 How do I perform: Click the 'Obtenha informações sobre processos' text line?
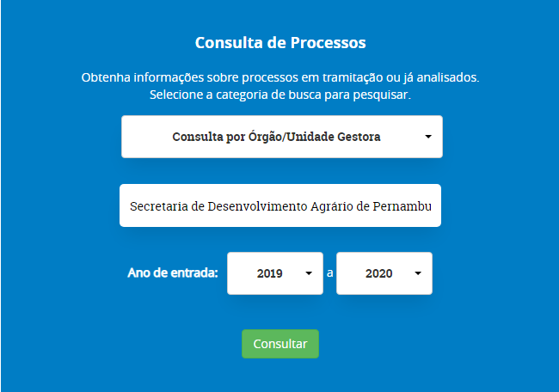(280, 77)
